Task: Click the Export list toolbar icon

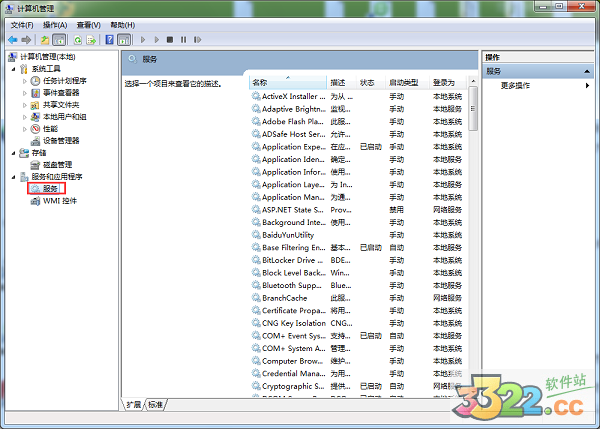Action: coord(91,39)
